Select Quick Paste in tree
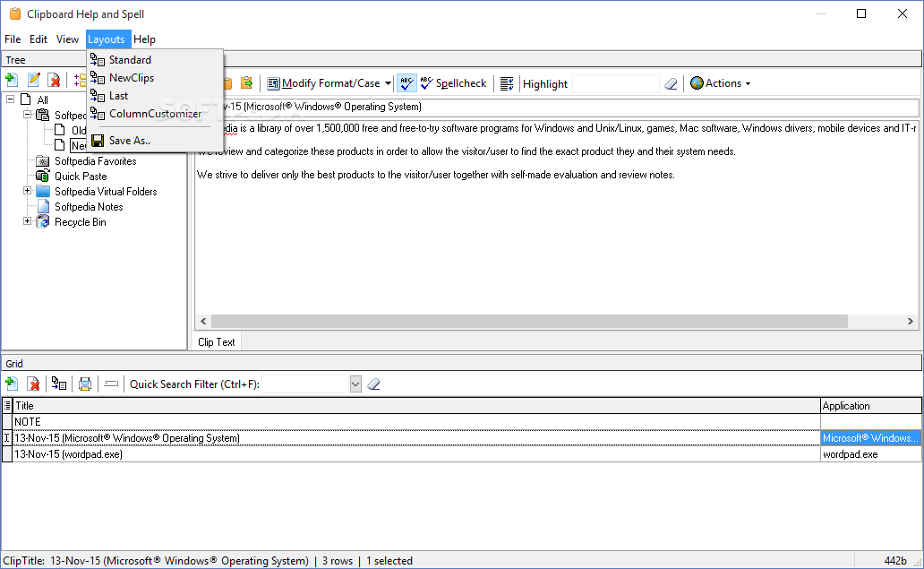The width and height of the screenshot is (924, 569). point(81,177)
